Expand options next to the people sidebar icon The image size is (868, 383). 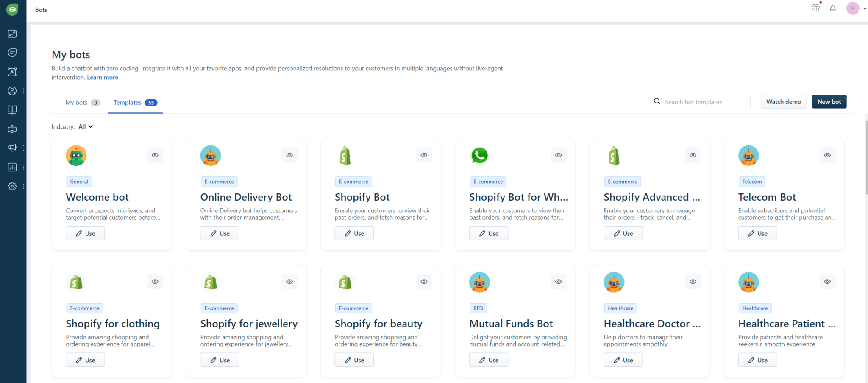coord(23,91)
